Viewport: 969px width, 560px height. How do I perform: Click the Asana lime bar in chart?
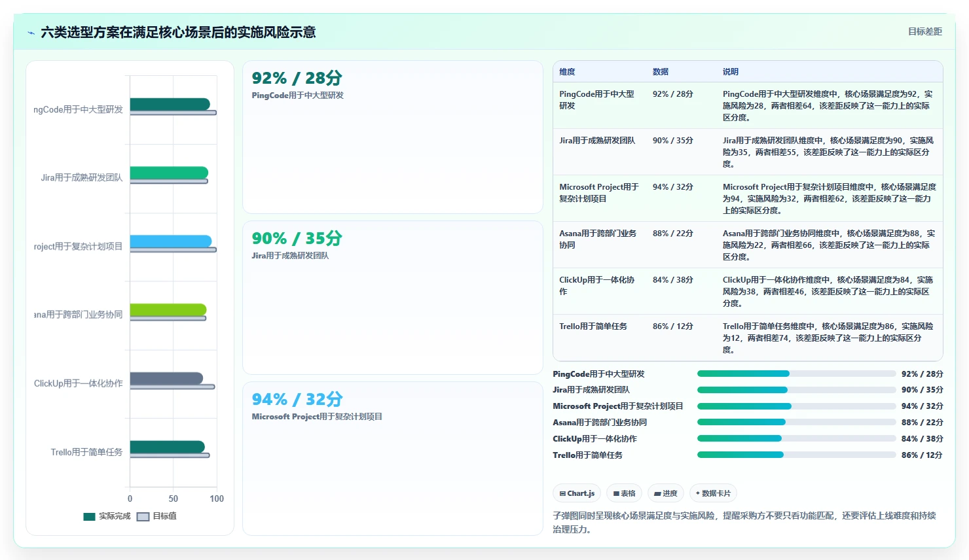[x=168, y=310]
